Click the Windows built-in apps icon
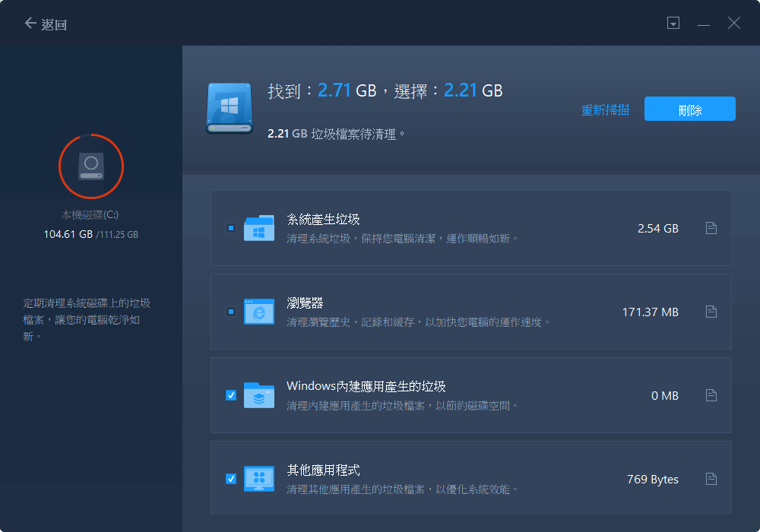Screen dimensions: 760x532 [259, 395]
